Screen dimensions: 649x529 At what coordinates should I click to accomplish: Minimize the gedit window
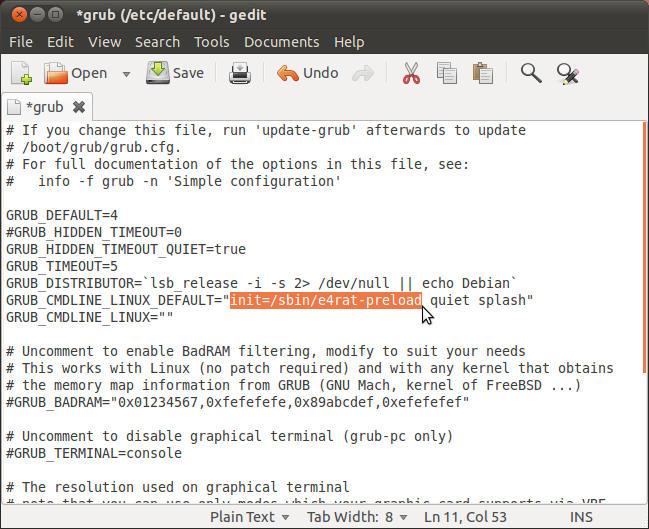click(x=37, y=15)
